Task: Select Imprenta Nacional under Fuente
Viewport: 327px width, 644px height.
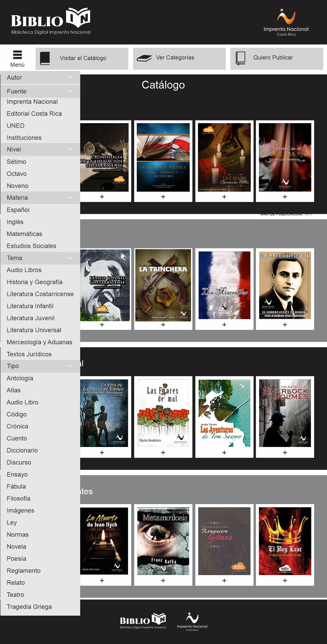Action: [x=32, y=102]
